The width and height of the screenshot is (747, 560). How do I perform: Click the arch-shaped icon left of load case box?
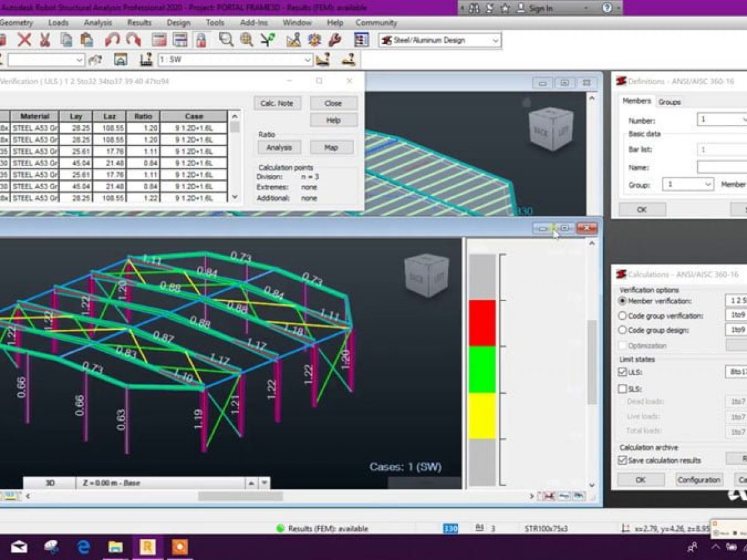click(x=121, y=60)
